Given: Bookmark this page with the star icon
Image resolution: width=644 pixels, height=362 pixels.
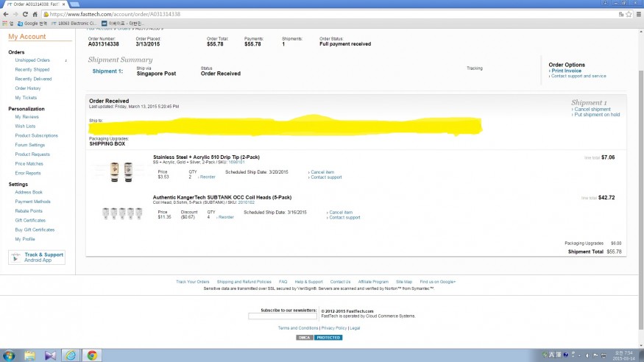Looking at the screenshot, I should 629,14.
